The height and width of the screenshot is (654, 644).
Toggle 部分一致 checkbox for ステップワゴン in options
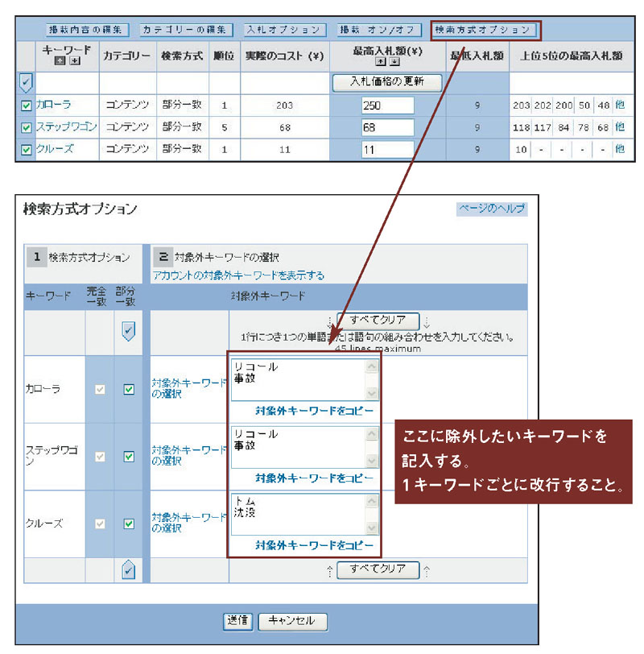[128, 457]
